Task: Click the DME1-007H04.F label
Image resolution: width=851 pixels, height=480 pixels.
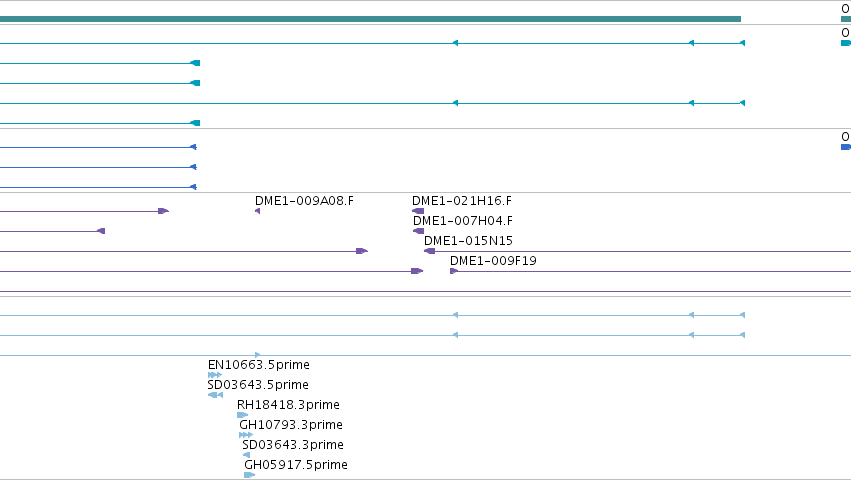Action: point(463,221)
